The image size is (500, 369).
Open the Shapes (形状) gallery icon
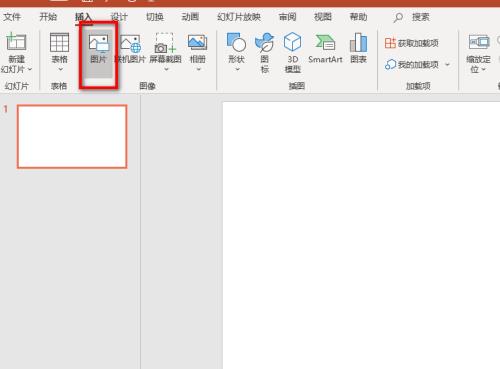coord(236,42)
